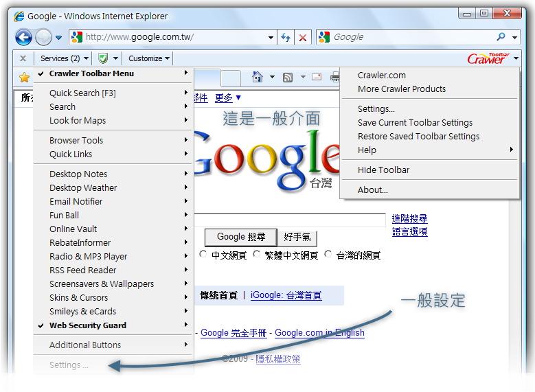Open the address bar dropdown arrow
This screenshot has width=535, height=392.
(271, 37)
